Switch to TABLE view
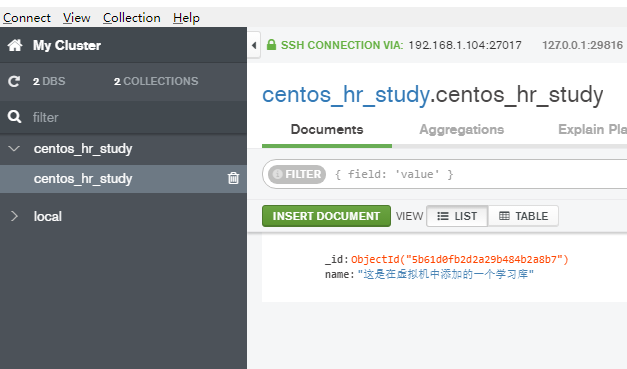 (x=523, y=216)
